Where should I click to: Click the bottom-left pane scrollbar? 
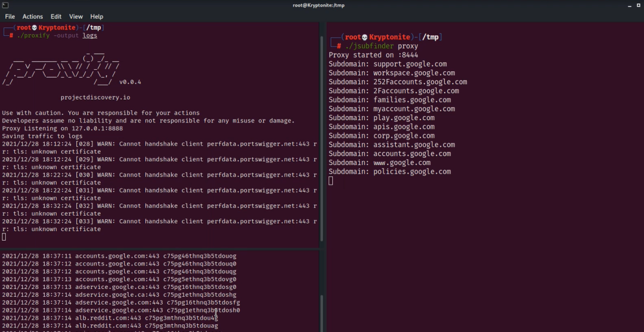pos(321,313)
